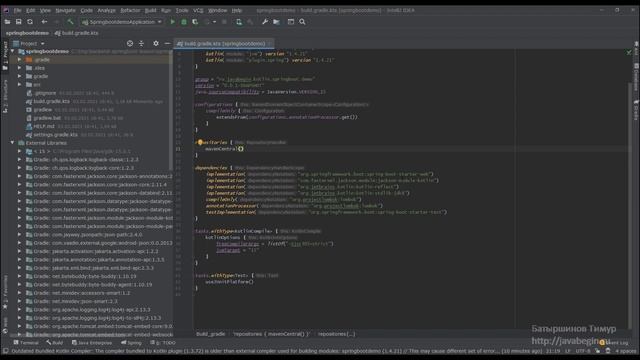
Task: Select Gradle: logback-core:1.2.3 library row
Action: click(x=83, y=168)
